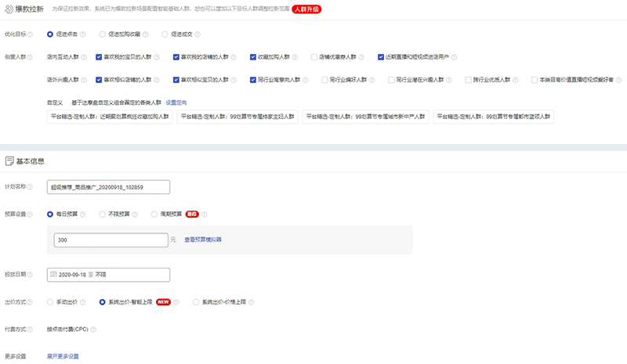
Task: Open the 投放日期 date picker field
Action: coord(108,275)
